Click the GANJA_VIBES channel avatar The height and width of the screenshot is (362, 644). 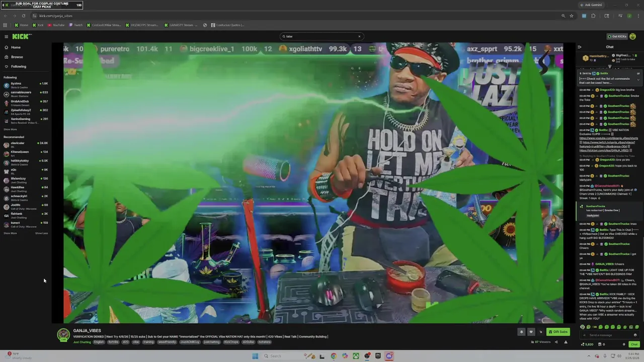coord(63,335)
